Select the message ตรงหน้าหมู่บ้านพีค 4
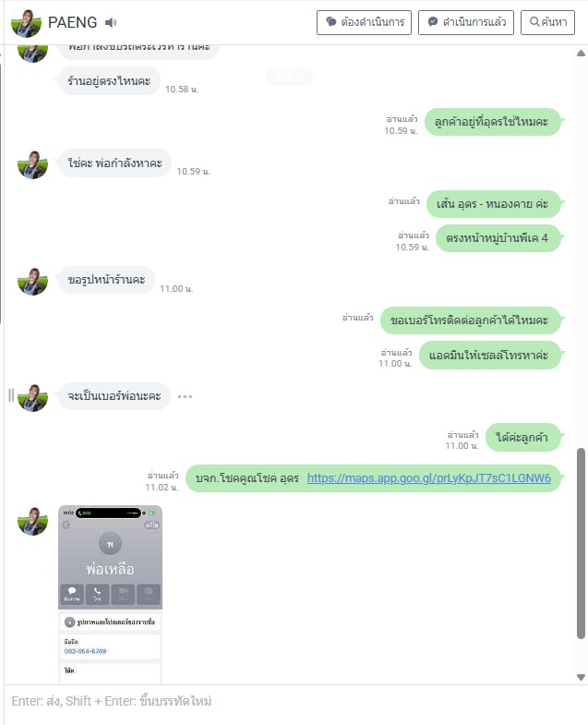Viewport: 588px width, 725px height. [x=498, y=238]
